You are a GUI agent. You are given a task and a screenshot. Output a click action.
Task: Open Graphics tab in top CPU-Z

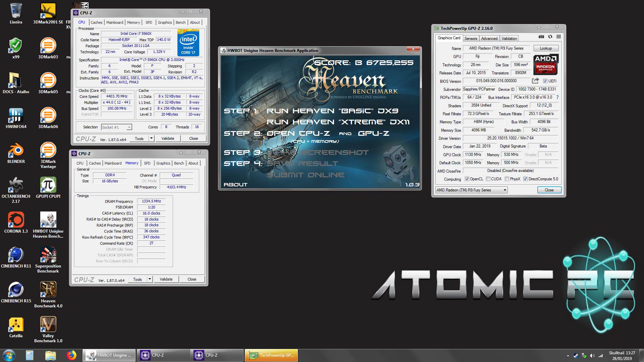coord(165,22)
